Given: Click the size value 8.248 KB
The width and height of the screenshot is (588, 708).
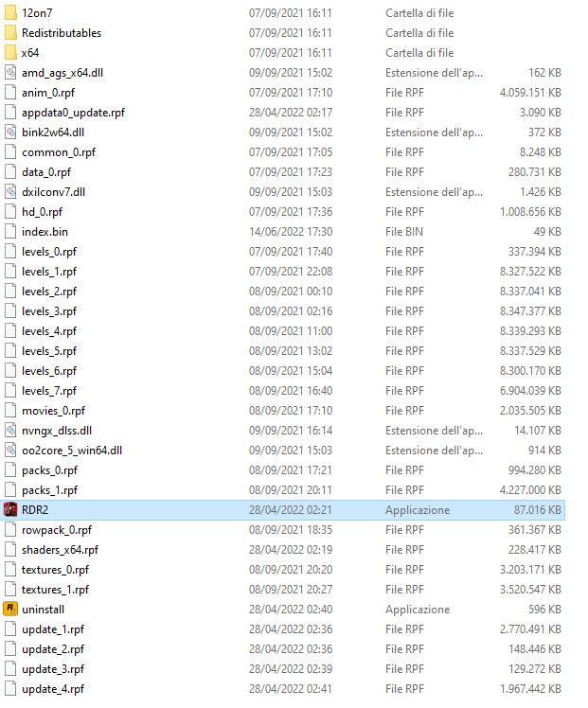Looking at the screenshot, I should [x=540, y=151].
